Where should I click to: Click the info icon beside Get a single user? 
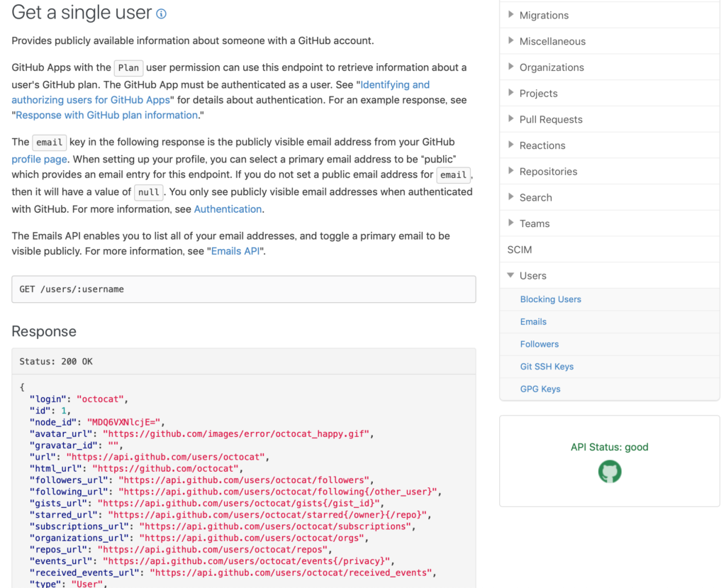point(161,13)
